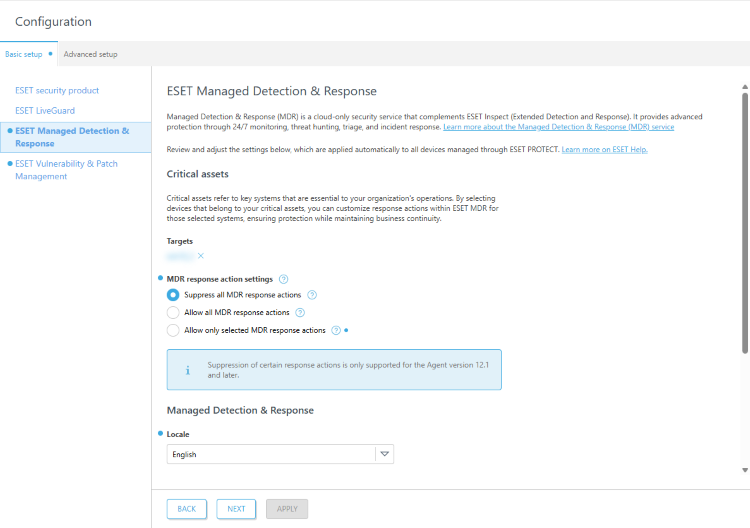
Task: Click help icon next to Suppress all MDR
Action: pyautogui.click(x=312, y=295)
